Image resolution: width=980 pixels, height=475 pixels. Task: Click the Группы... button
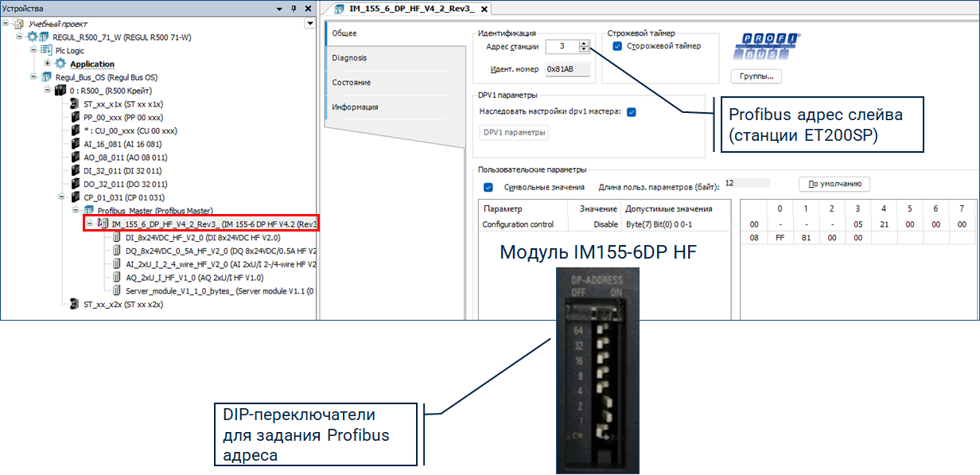click(756, 77)
